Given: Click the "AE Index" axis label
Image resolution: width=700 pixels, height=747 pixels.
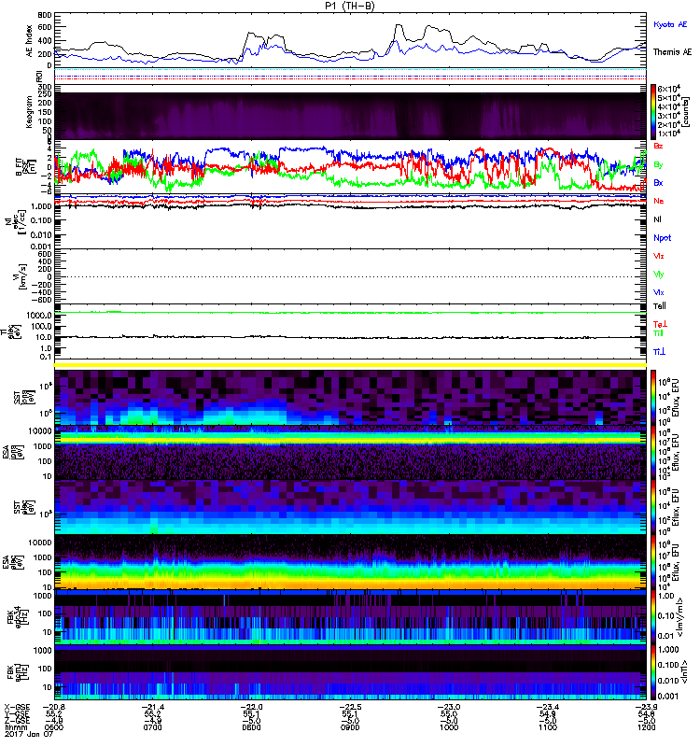Looking at the screenshot, I should click(x=30, y=40).
